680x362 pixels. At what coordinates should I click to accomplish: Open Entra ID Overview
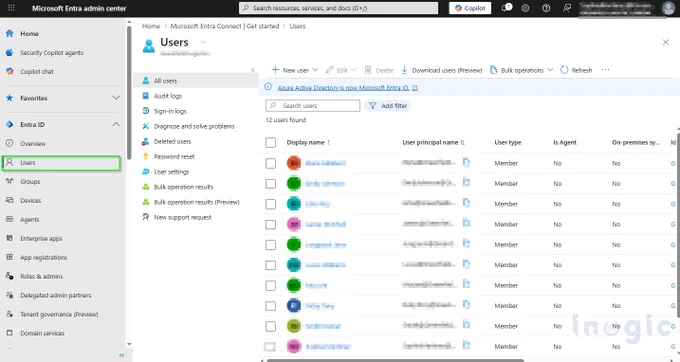point(33,143)
